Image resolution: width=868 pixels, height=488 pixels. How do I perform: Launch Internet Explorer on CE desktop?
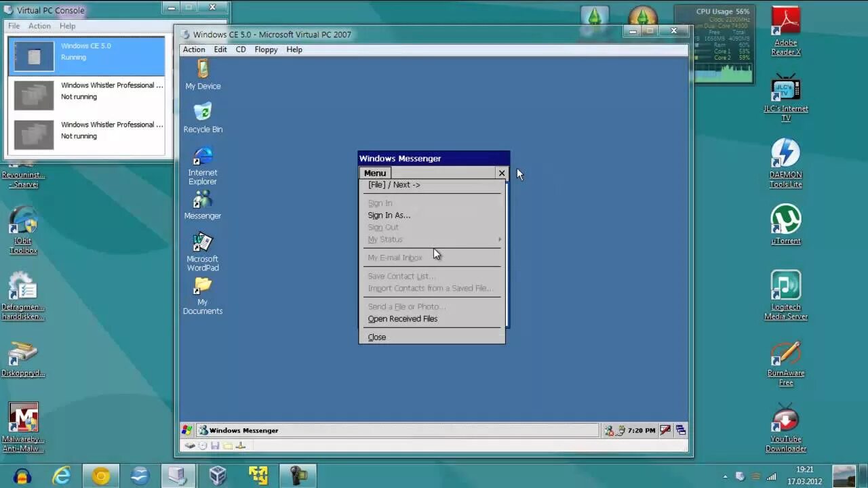pyautogui.click(x=203, y=165)
